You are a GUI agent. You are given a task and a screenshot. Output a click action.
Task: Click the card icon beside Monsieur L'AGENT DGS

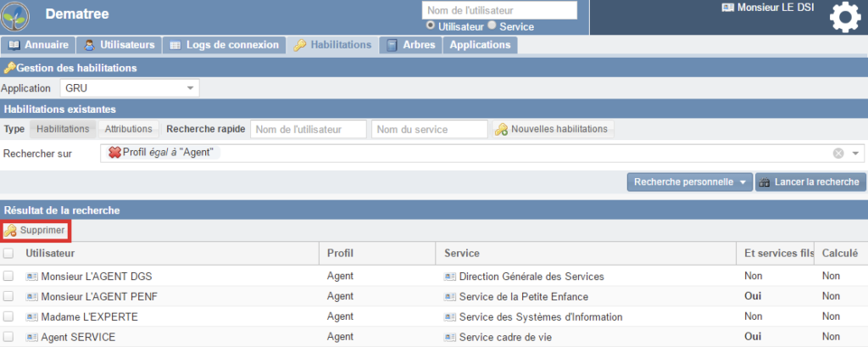tap(32, 276)
